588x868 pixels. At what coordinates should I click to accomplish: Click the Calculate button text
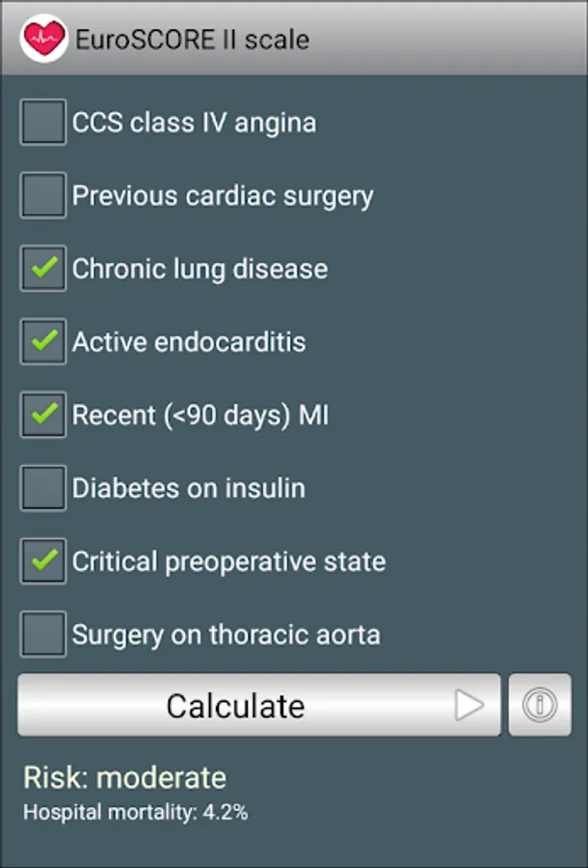(235, 706)
